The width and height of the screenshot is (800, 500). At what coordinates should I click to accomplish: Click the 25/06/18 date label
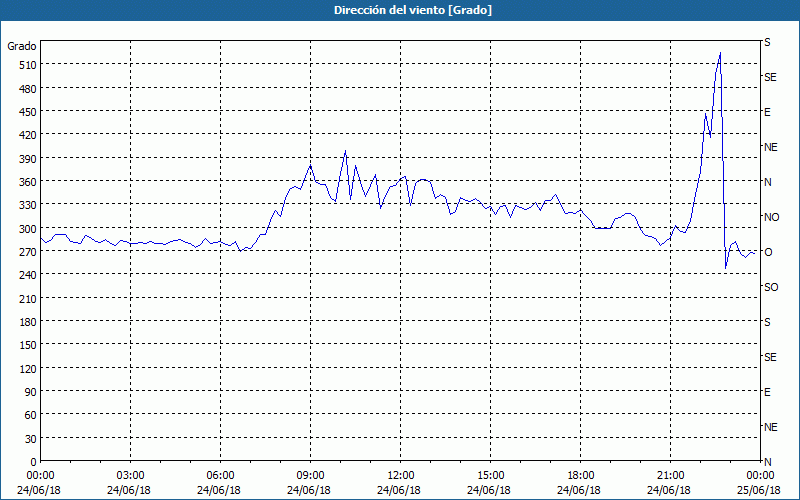coord(759,490)
